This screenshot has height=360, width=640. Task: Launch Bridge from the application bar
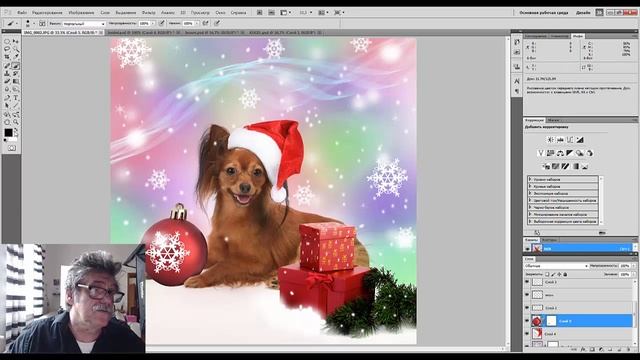coord(259,12)
